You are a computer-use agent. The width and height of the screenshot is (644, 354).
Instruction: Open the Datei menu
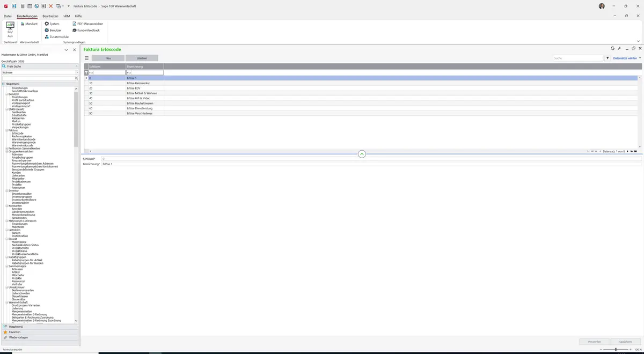coord(8,16)
